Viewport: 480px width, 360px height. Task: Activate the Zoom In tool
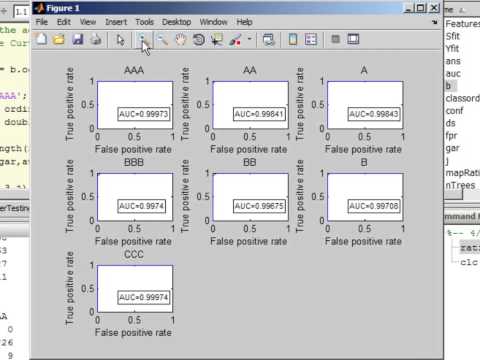(x=144, y=39)
